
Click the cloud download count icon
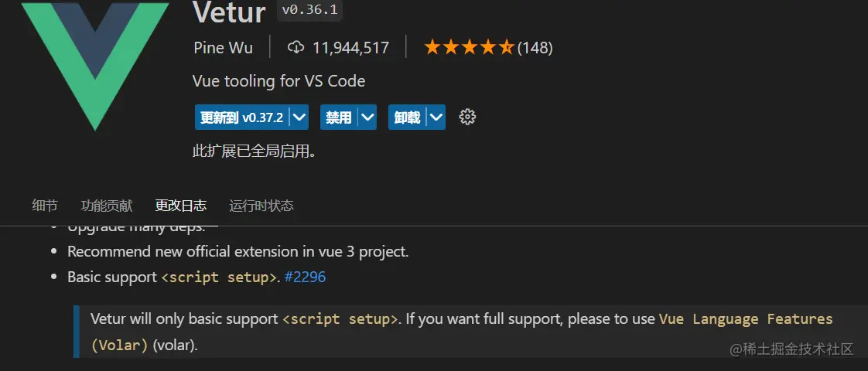pos(296,48)
